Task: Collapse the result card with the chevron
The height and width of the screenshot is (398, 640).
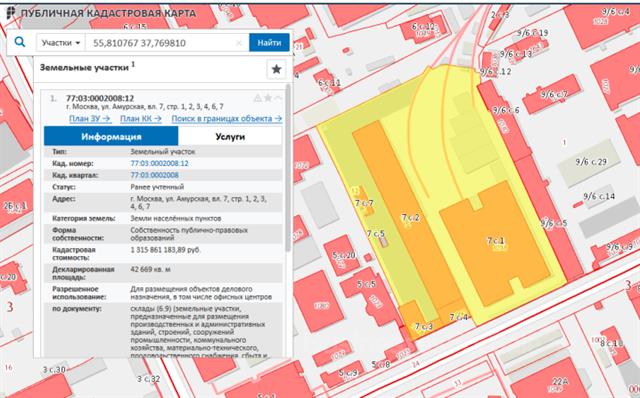Action: (x=278, y=98)
